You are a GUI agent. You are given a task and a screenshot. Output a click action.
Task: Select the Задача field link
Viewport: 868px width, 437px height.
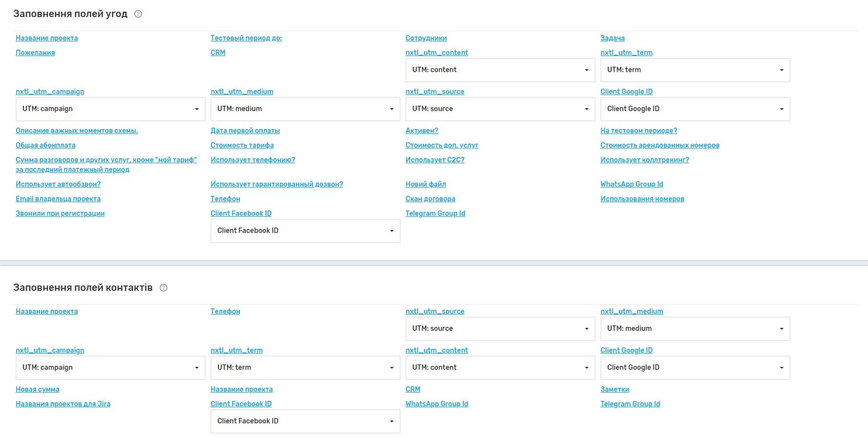click(x=612, y=38)
